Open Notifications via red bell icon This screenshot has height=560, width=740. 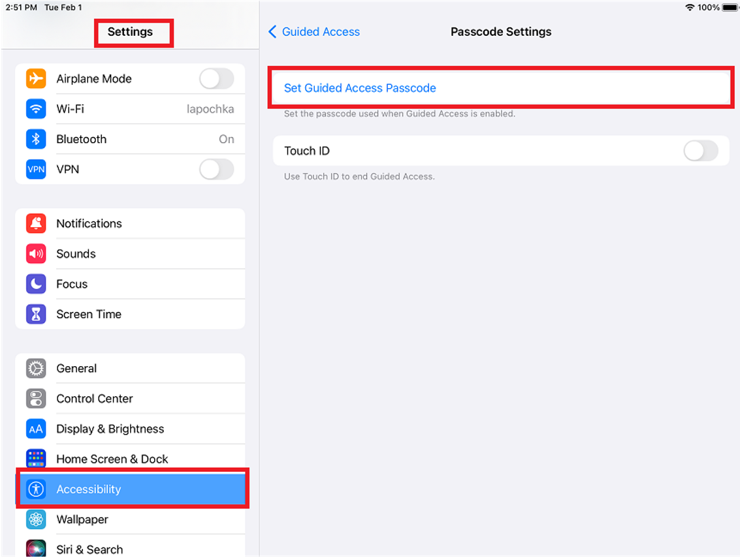coord(36,223)
